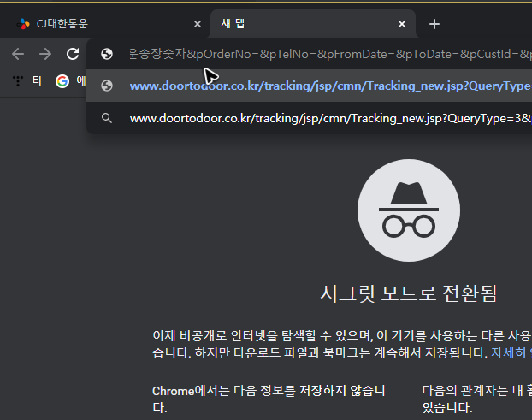Select doortodoor search suggestion with magnifier
This screenshot has width=532, height=420.
[x=309, y=118]
